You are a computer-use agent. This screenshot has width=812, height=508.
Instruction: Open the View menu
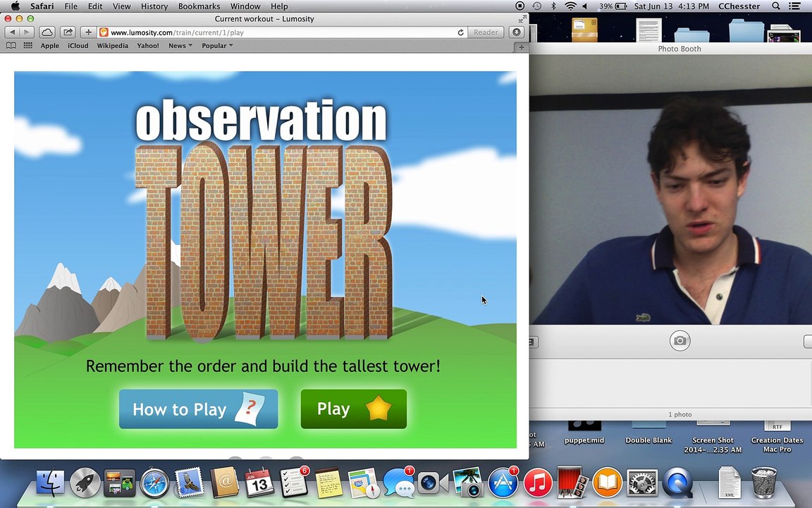coord(122,6)
